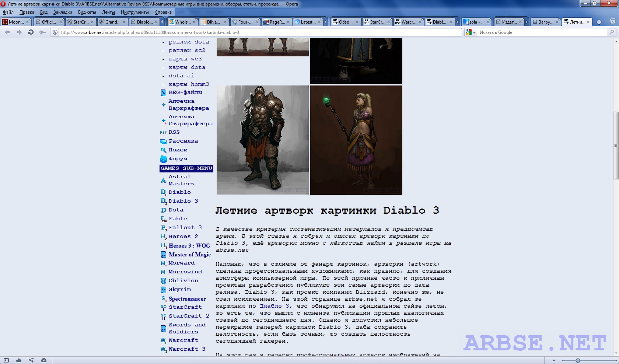619x364 pixels.
Task: Close the Moon... tab
Action: (x=28, y=22)
